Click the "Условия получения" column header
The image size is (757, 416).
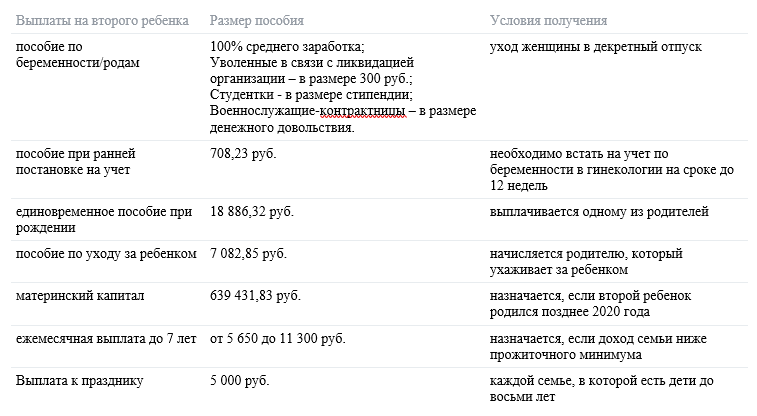click(548, 20)
